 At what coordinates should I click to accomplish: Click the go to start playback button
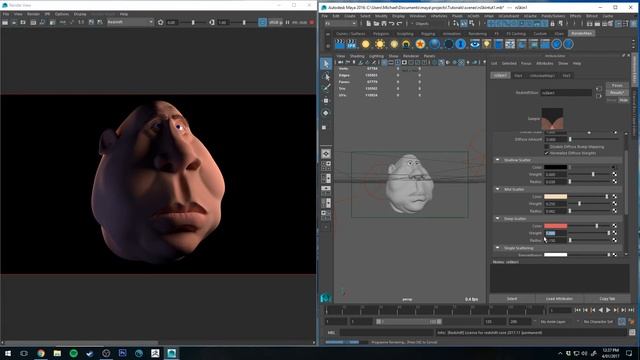(x=577, y=310)
